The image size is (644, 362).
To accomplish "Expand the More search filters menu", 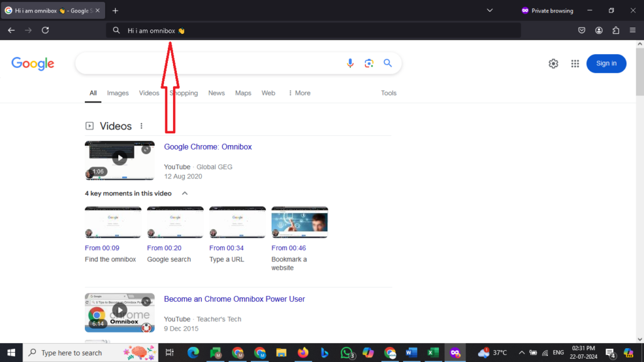I will (299, 93).
